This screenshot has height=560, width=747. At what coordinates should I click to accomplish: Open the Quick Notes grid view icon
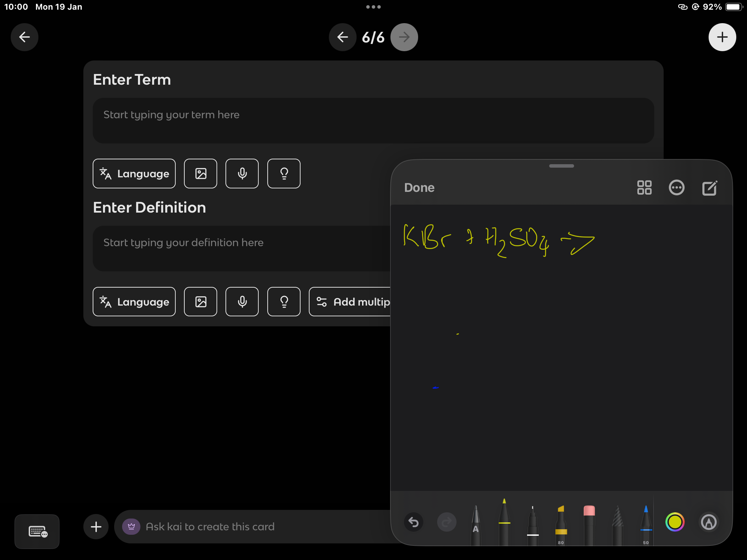click(644, 188)
